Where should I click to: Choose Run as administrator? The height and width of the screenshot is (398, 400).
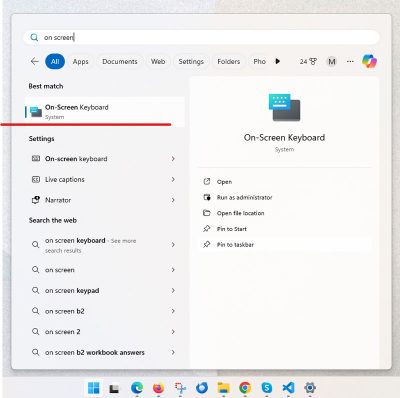coord(244,197)
